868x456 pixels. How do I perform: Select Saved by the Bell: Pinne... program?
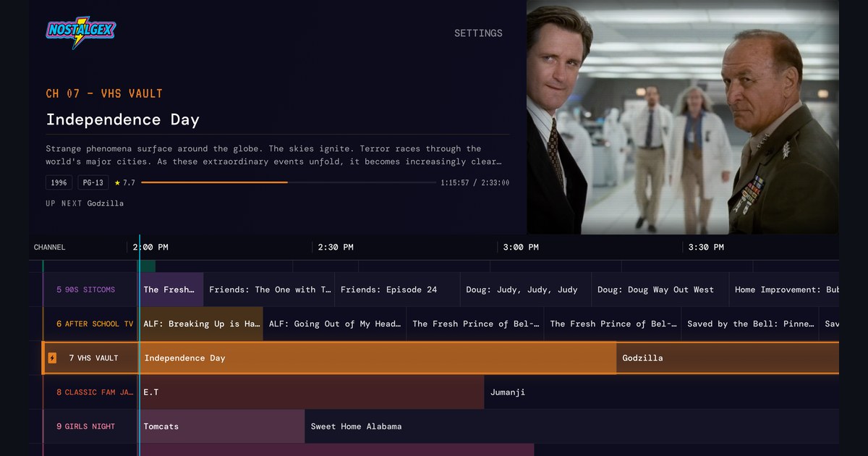(750, 324)
